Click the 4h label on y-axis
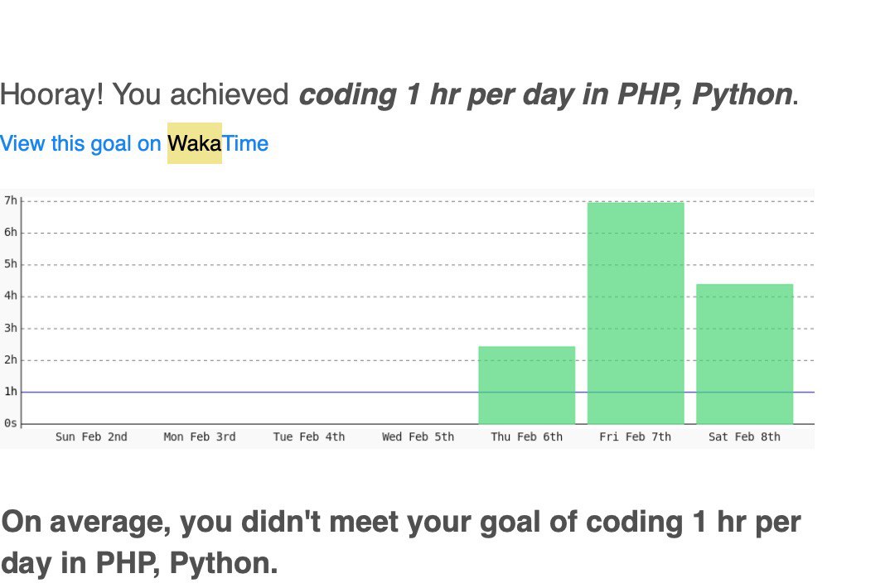Screen dimensions: 890x588 tap(10, 296)
